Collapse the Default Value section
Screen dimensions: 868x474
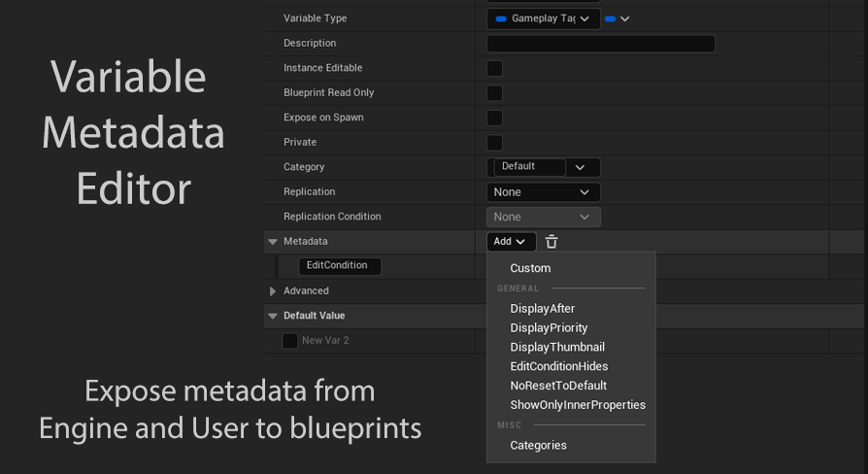273,317
